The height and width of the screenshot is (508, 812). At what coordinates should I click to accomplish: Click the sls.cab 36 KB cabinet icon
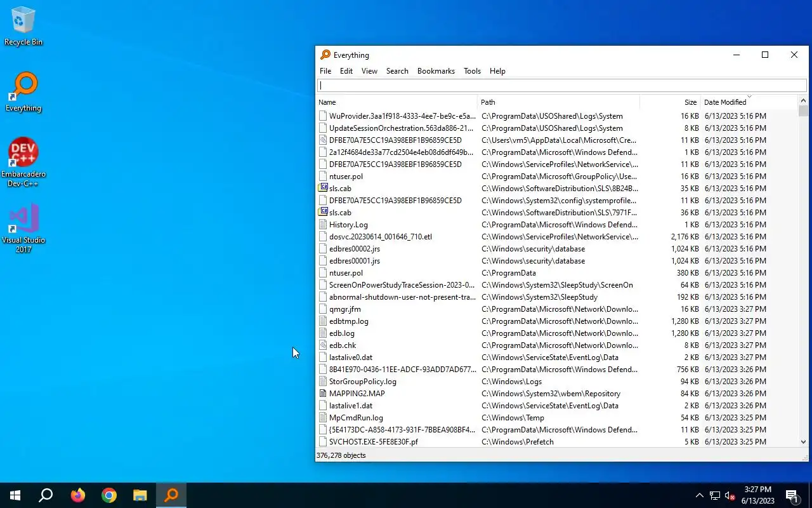(324, 213)
